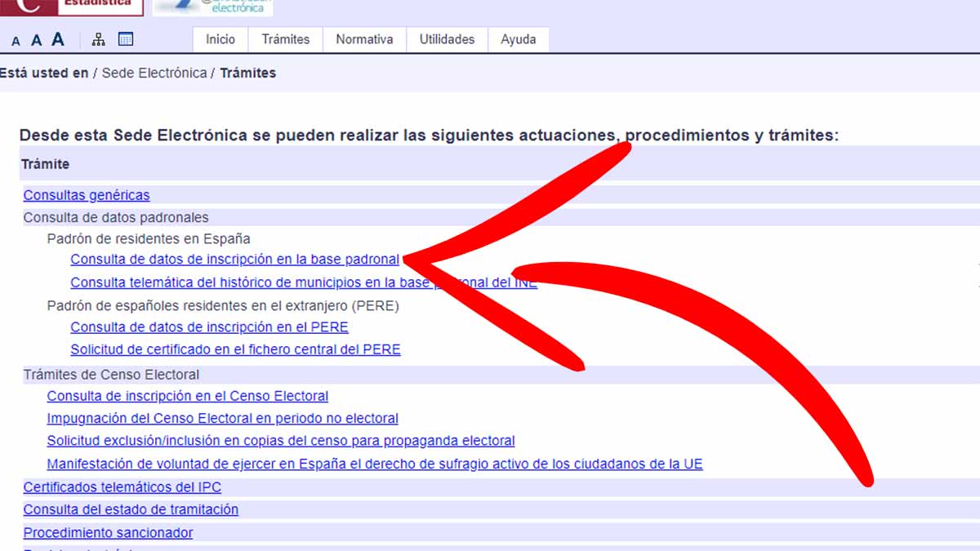Open Procedimiento sancionador
This screenshot has height=551, width=980.
pyautogui.click(x=108, y=532)
